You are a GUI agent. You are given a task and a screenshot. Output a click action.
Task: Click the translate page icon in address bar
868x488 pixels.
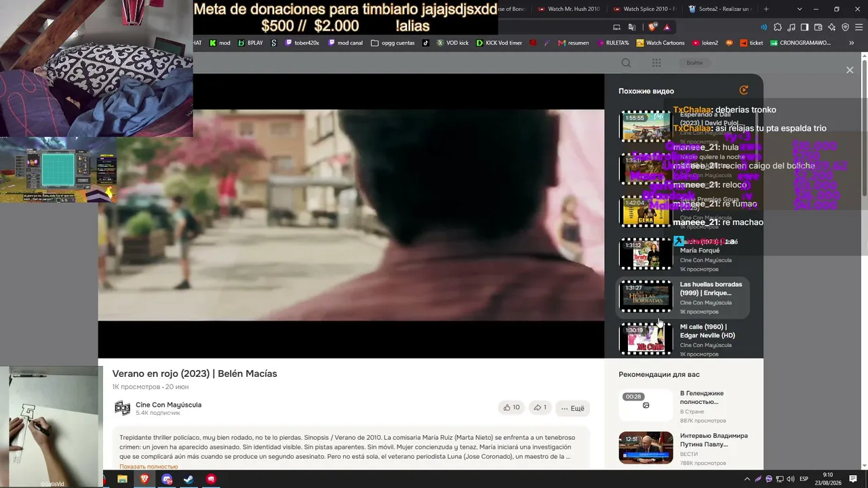(632, 27)
